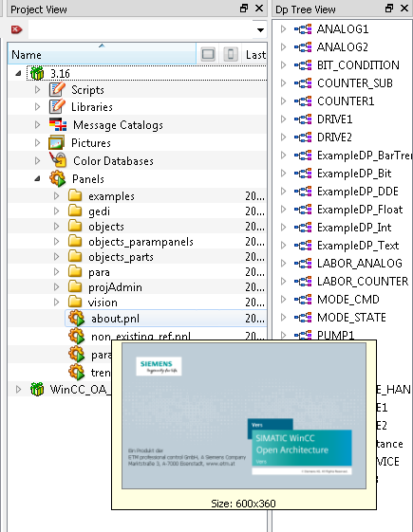This screenshot has height=532, width=413.
Task: Select the 3.16 project gift icon
Action: 37,73
